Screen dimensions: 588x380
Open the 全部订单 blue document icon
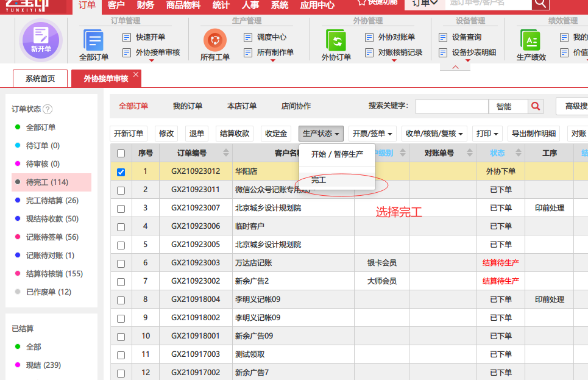click(x=93, y=40)
